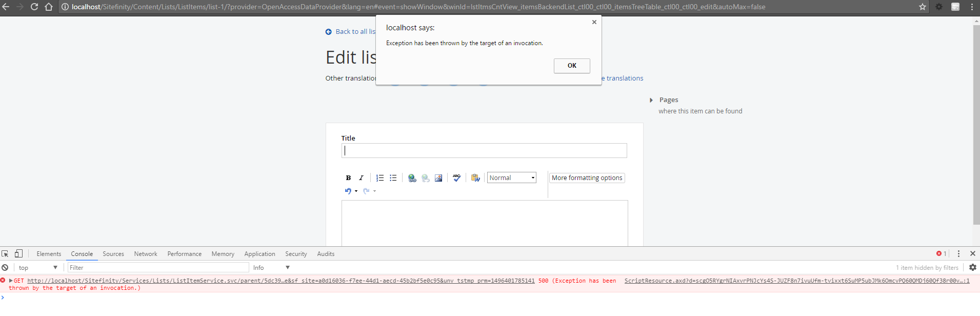980x316 pixels.
Task: Clear the DevTools console
Action: pos(5,268)
